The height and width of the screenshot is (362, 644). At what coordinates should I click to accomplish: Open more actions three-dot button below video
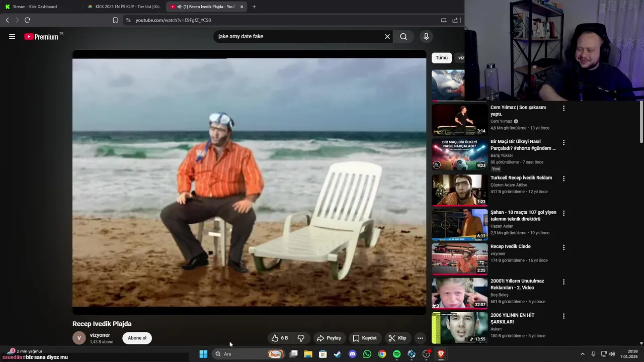420,338
